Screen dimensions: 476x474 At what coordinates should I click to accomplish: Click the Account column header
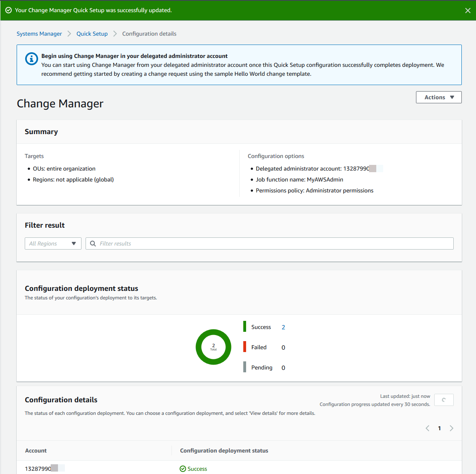click(x=36, y=451)
